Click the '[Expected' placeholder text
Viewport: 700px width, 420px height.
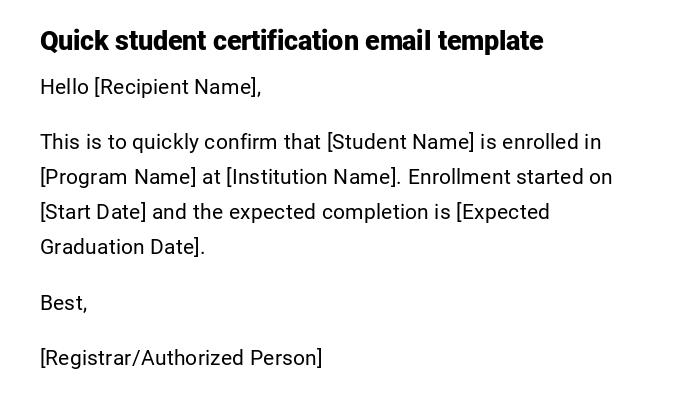pyautogui.click(x=503, y=212)
